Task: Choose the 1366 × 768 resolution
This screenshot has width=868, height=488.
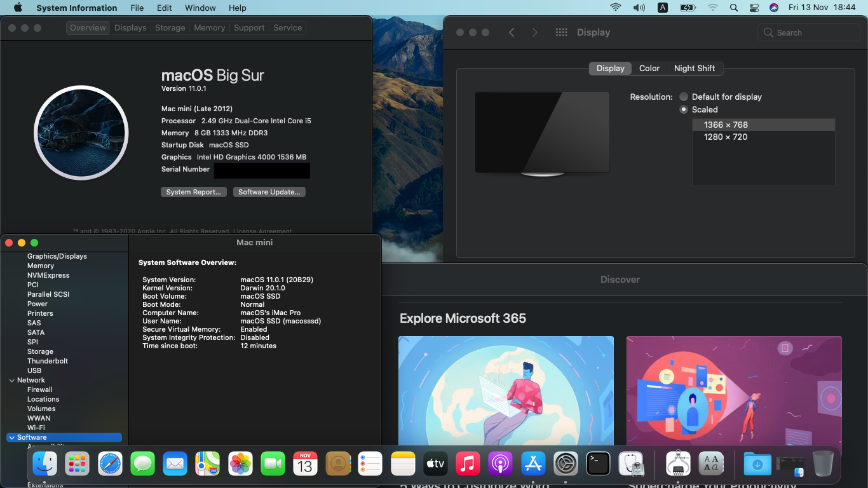Action: [x=764, y=125]
